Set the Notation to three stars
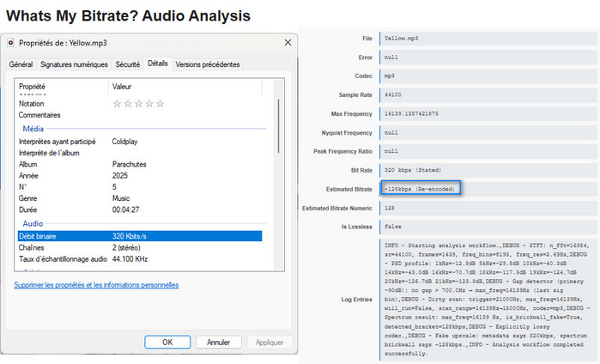 coord(138,104)
